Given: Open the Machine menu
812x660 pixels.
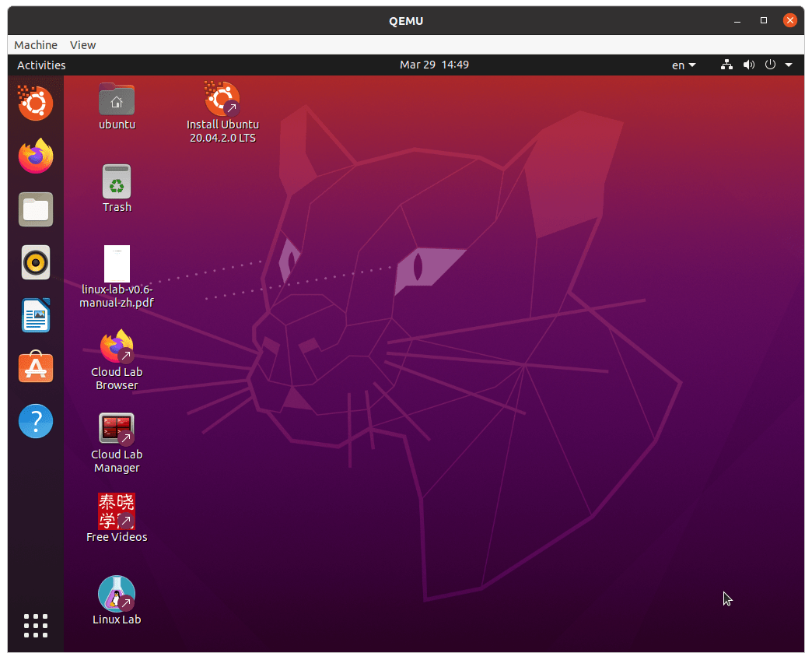Looking at the screenshot, I should (x=36, y=45).
